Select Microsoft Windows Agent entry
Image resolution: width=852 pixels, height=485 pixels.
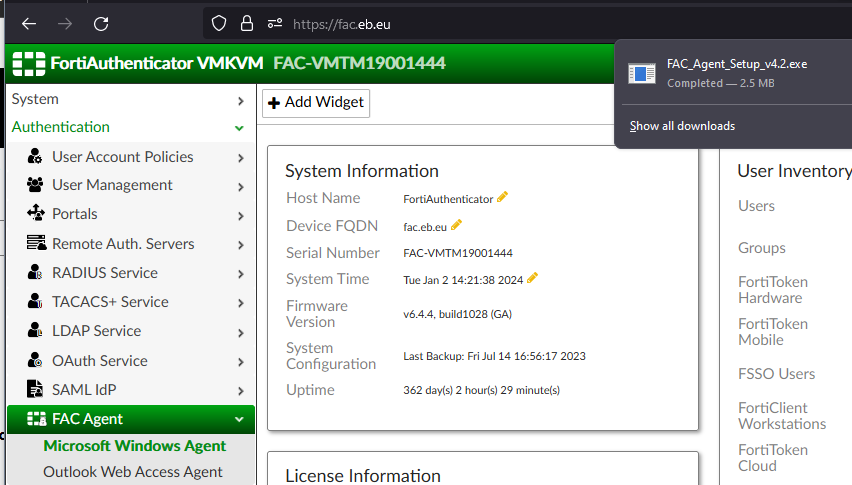135,446
